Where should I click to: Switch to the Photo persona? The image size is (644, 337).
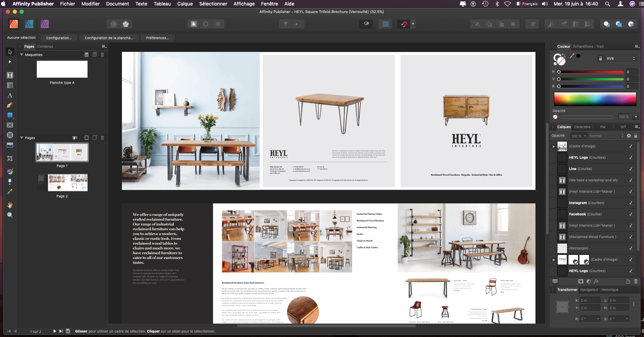click(x=45, y=24)
